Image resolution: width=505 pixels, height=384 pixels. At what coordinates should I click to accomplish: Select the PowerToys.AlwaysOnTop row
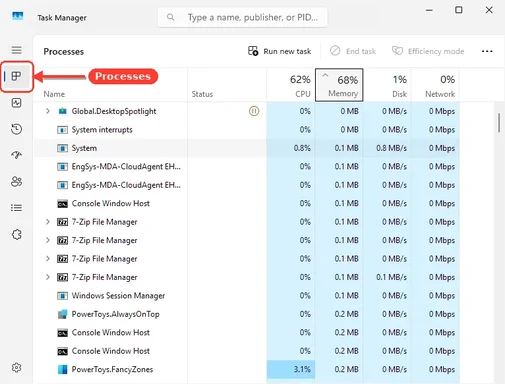coord(247,314)
